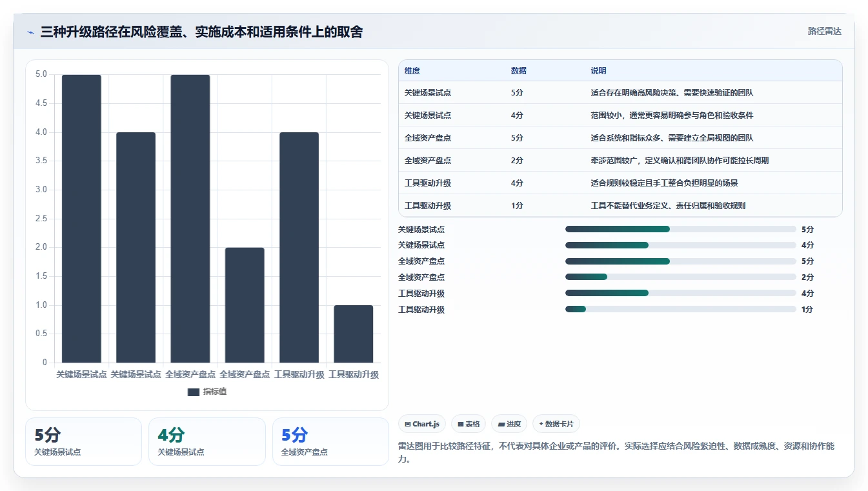This screenshot has height=491, width=868.
Task: Click the 2分 label beside the progress bars
Action: (807, 277)
